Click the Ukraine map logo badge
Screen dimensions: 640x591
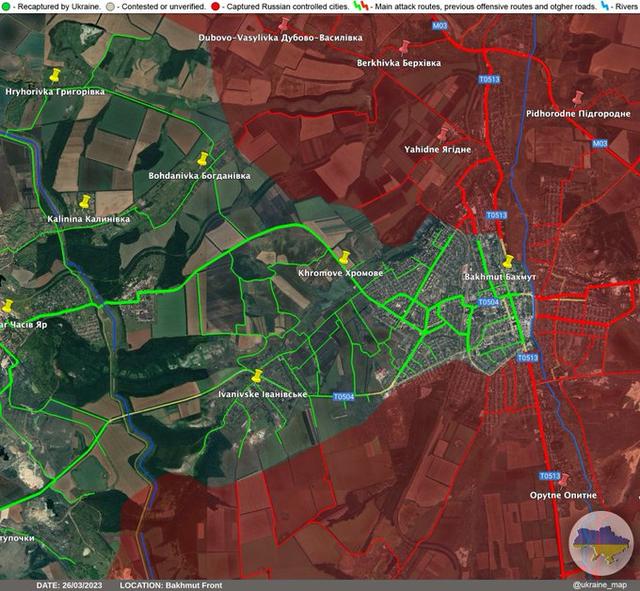(x=600, y=543)
